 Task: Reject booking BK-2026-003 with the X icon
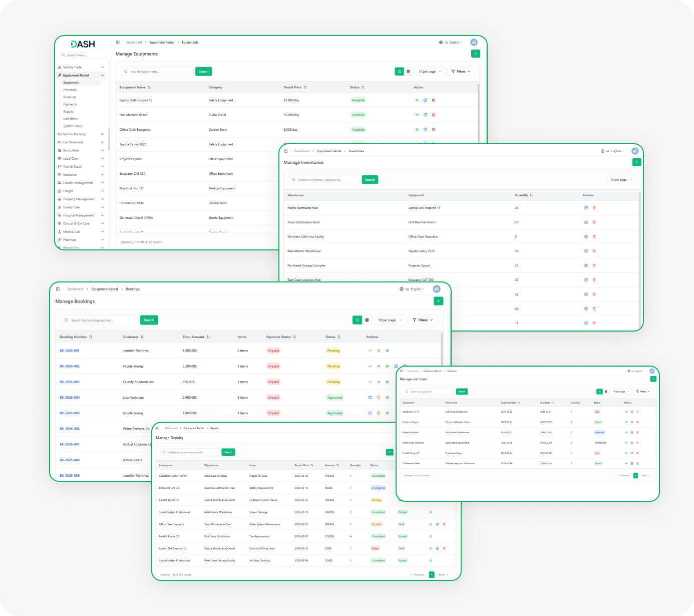tap(379, 382)
